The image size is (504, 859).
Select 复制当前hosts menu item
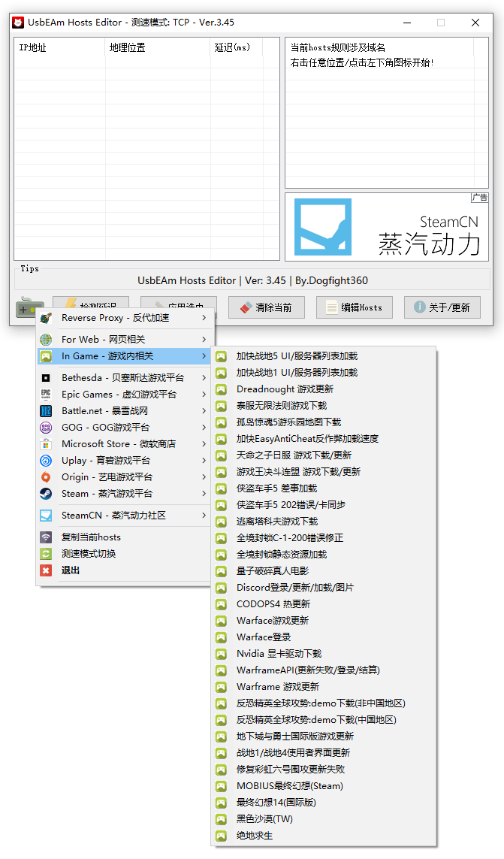coord(91,537)
